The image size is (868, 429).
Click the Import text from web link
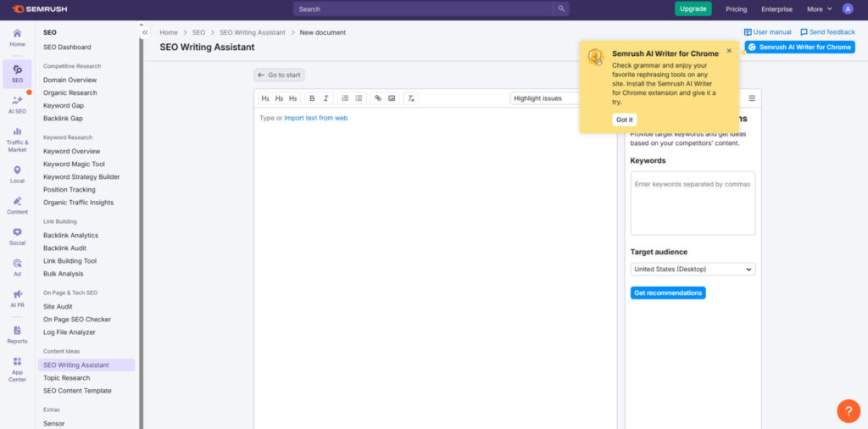(x=315, y=118)
